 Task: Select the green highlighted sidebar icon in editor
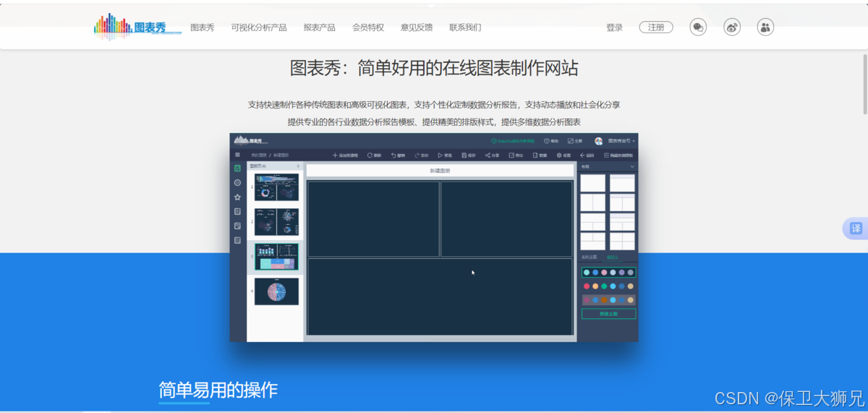pos(237,168)
